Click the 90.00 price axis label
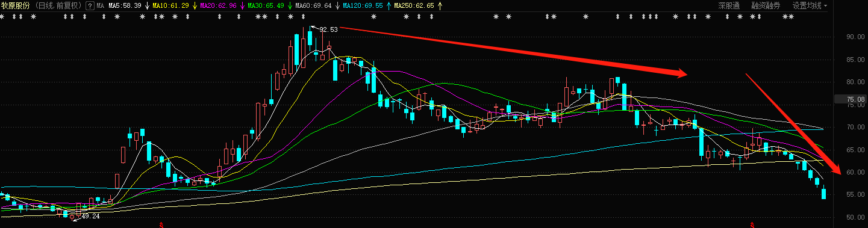 (x=856, y=37)
